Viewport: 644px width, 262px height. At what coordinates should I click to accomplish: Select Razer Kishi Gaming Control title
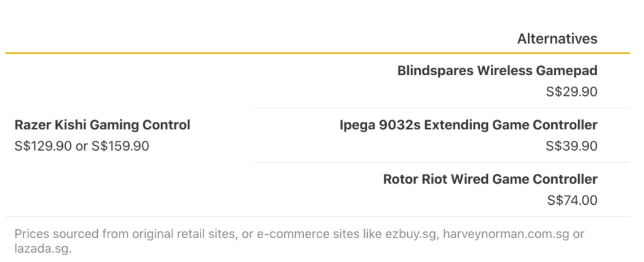pos(102,125)
